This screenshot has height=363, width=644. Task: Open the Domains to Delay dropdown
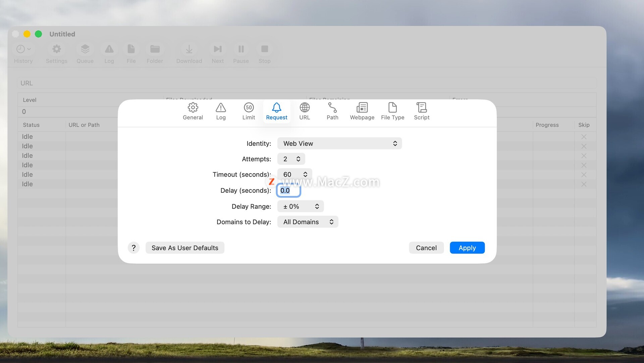pyautogui.click(x=308, y=222)
